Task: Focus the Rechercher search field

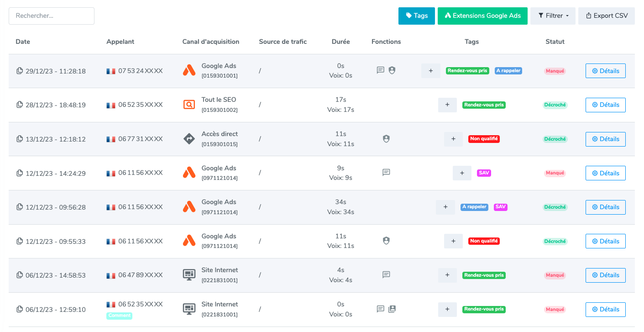Action: pyautogui.click(x=52, y=16)
